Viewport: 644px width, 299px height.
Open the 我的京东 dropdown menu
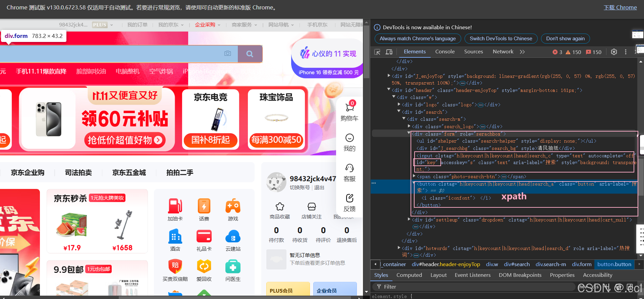[171, 25]
